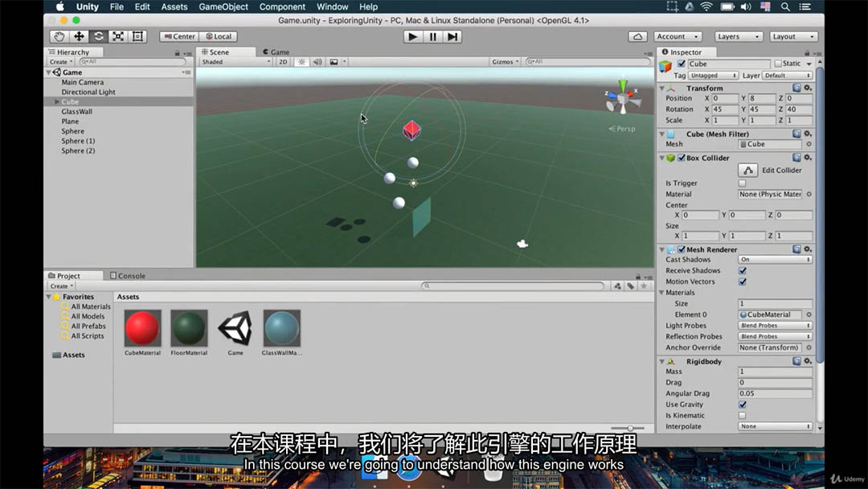Open Transform component help book icon

(796, 88)
